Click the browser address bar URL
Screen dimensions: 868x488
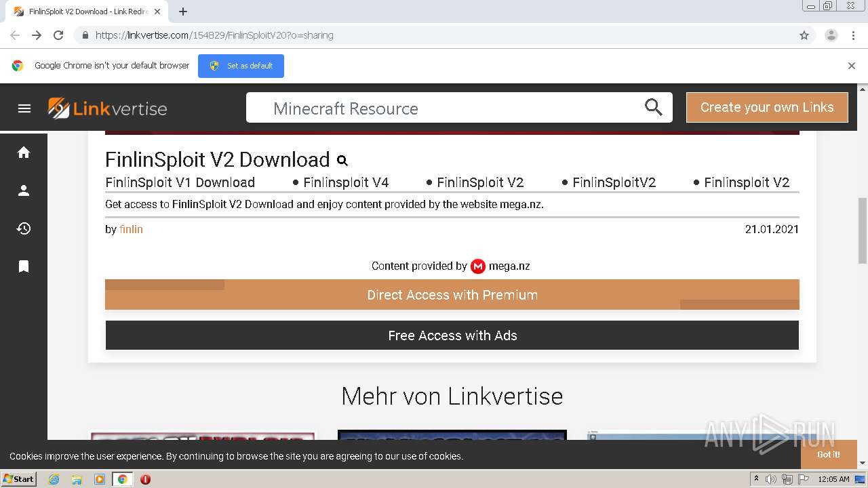point(214,35)
